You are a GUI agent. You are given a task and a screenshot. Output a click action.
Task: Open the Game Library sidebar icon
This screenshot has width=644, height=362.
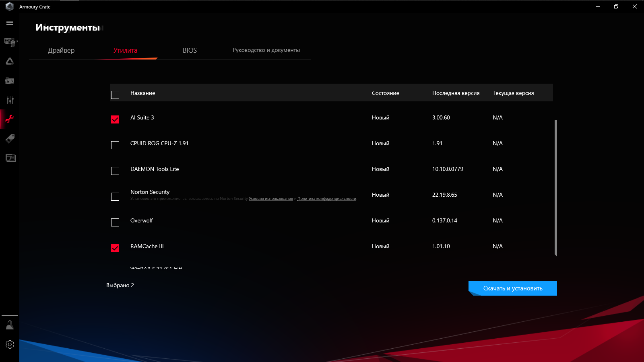click(x=10, y=81)
